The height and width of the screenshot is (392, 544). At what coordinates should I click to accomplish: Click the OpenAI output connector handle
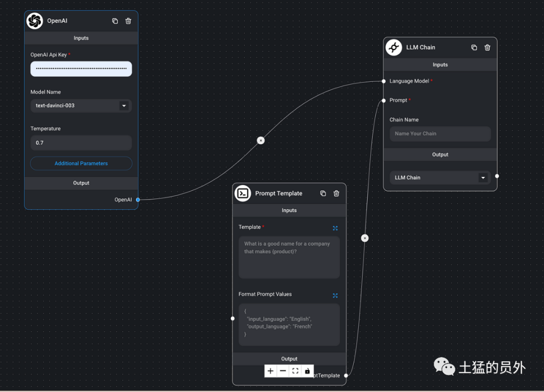138,200
